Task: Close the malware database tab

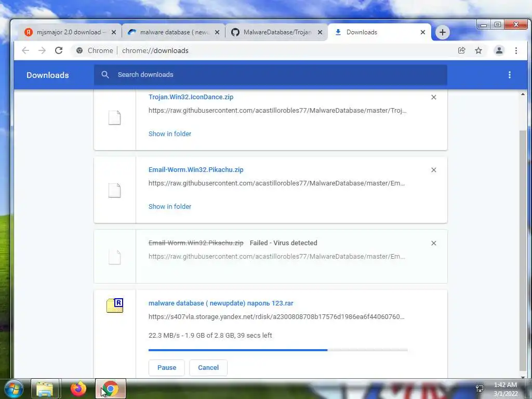Action: point(217,32)
